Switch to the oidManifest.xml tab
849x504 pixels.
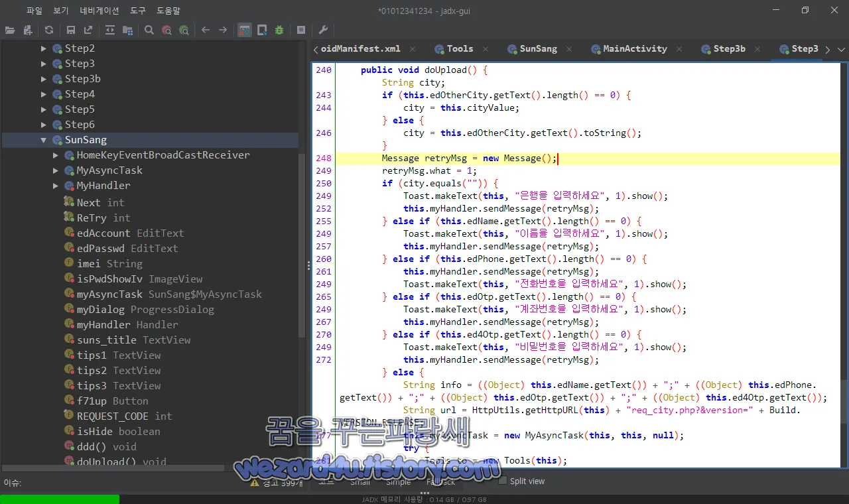coord(361,48)
